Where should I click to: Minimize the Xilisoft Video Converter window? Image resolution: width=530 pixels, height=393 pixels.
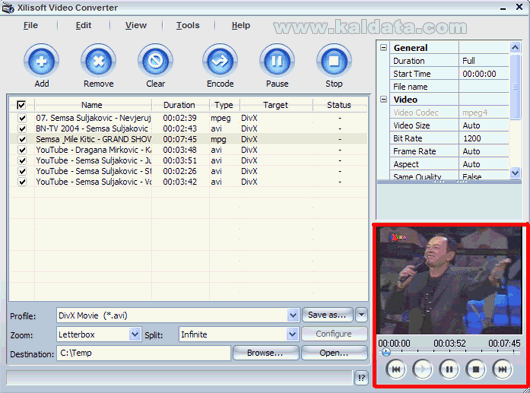click(x=503, y=8)
